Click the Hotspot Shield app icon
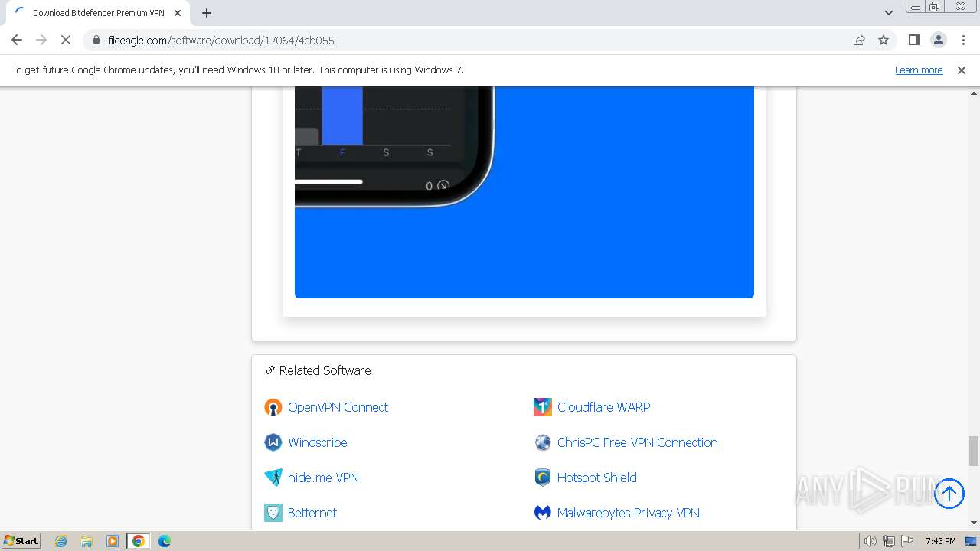The image size is (980, 551). (543, 478)
